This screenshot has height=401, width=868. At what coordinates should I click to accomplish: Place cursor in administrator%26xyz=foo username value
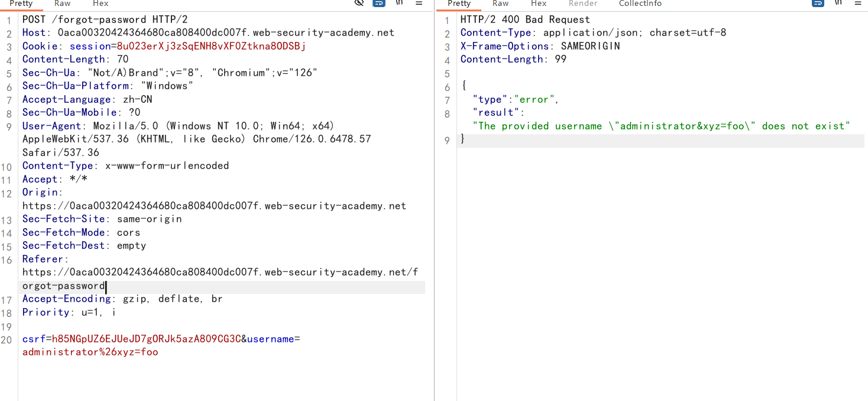(x=90, y=352)
